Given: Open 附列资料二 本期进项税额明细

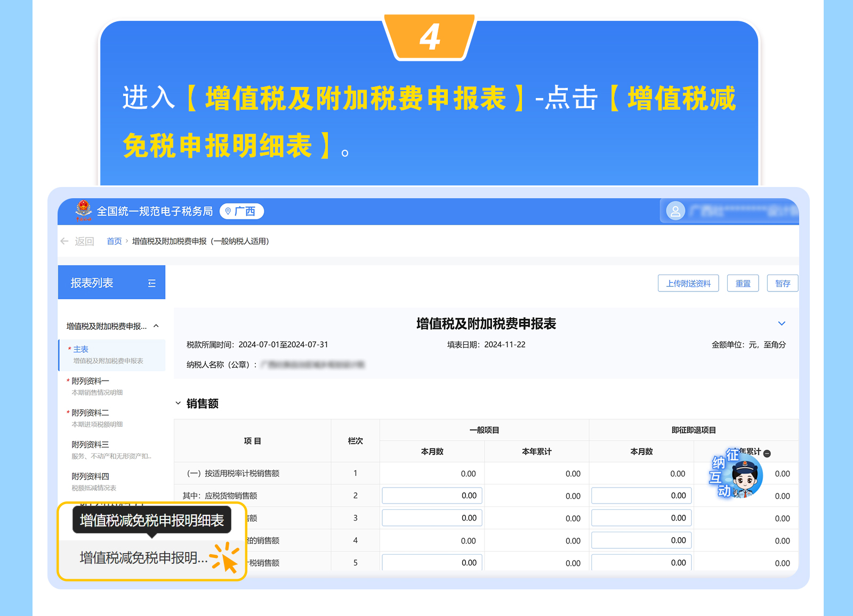Looking at the screenshot, I should click(91, 413).
